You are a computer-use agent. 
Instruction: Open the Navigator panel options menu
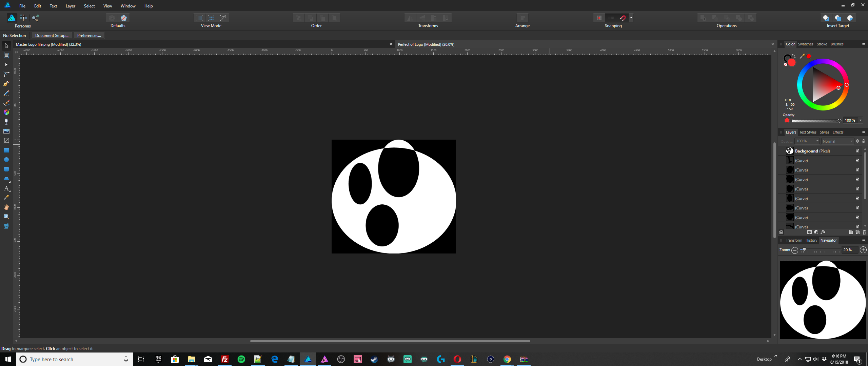point(864,240)
